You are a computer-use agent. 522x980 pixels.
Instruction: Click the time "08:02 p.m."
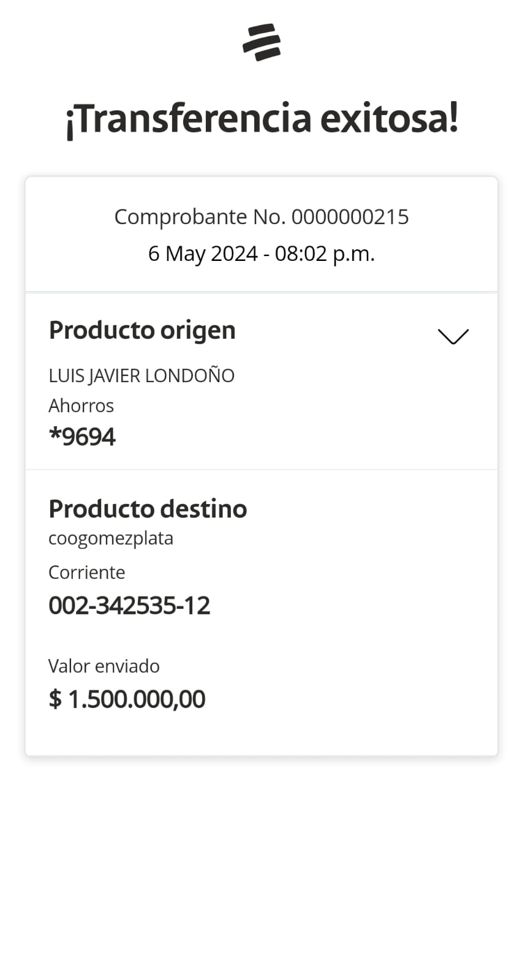pyautogui.click(x=325, y=254)
